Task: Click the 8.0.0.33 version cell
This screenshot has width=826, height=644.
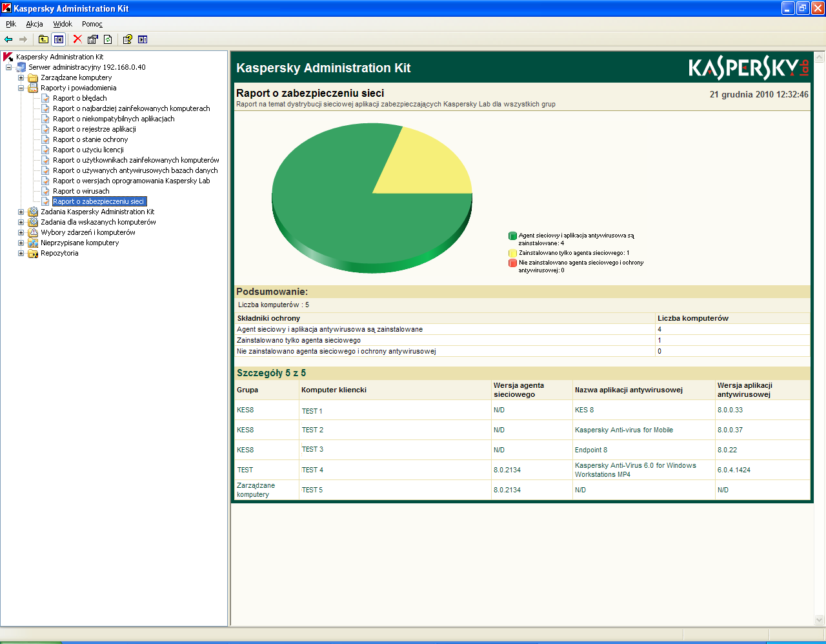Action: coord(730,410)
